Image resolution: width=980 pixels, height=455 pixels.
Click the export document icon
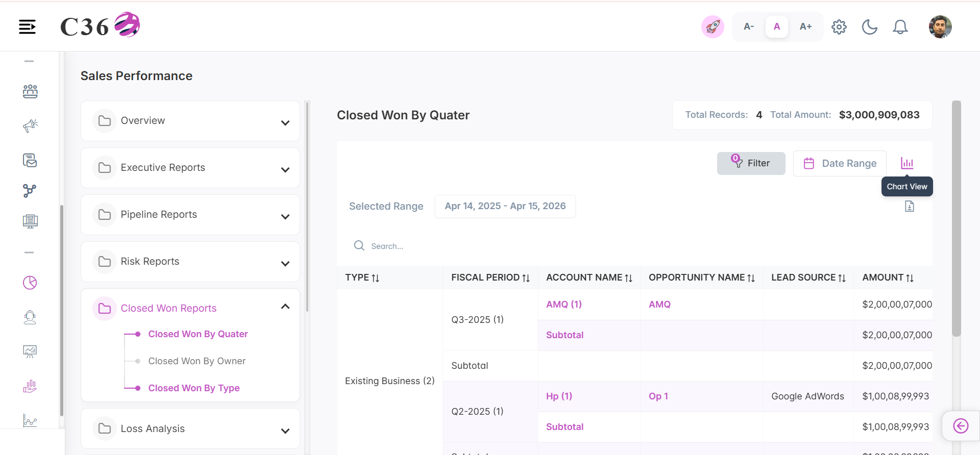[910, 206]
